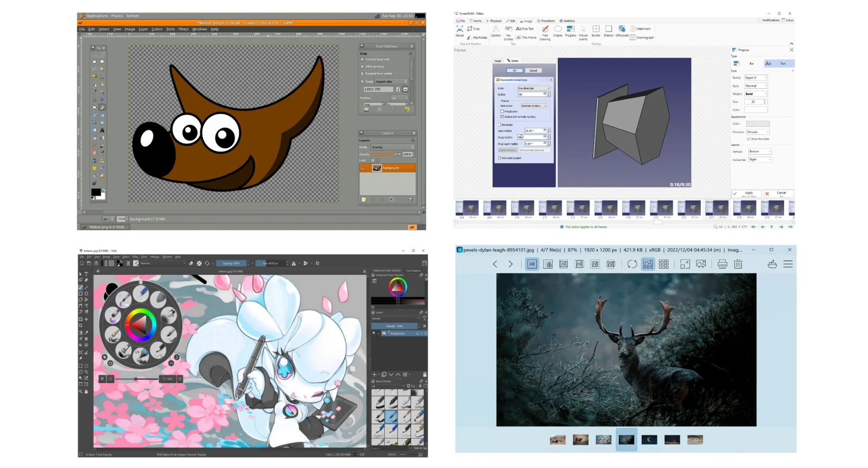
Task: Open the Filters menu in GIMP
Action: point(183,29)
